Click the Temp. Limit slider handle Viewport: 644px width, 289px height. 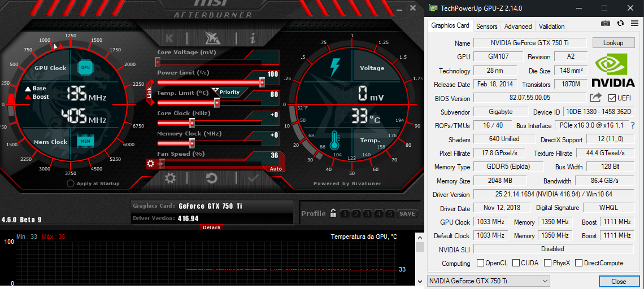(x=217, y=103)
